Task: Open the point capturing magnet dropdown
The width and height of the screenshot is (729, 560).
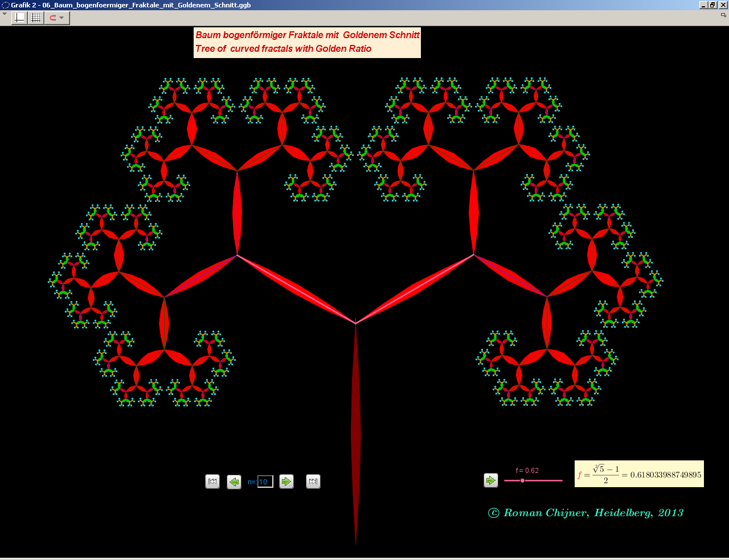Action: tap(57, 18)
